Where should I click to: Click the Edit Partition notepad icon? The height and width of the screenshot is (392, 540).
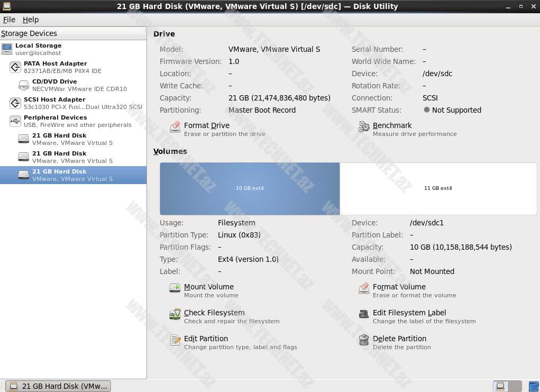point(175,340)
